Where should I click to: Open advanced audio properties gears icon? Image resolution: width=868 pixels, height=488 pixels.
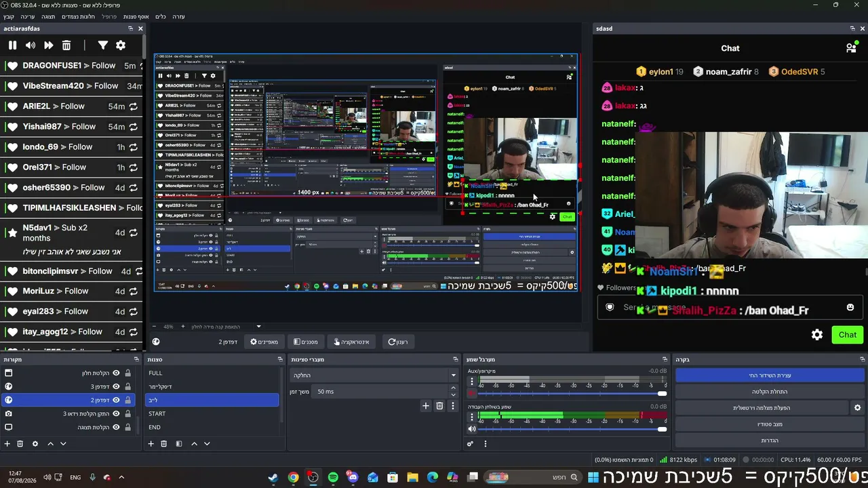tap(470, 444)
